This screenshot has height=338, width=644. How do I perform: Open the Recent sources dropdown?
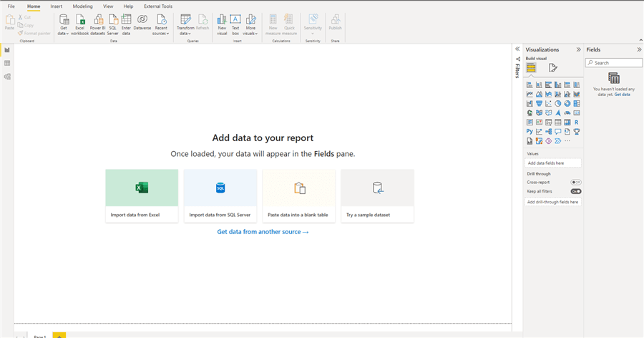click(x=162, y=33)
